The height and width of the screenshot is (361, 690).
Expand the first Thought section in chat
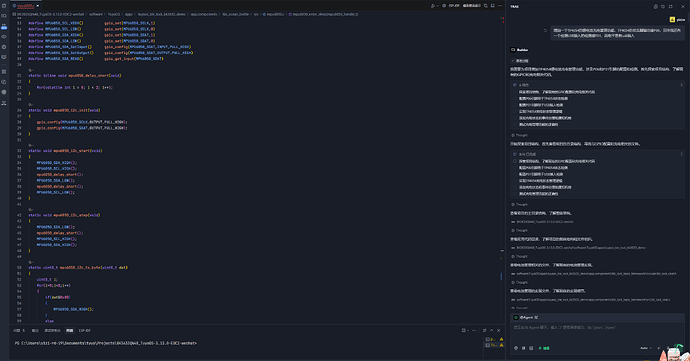[x=519, y=135]
